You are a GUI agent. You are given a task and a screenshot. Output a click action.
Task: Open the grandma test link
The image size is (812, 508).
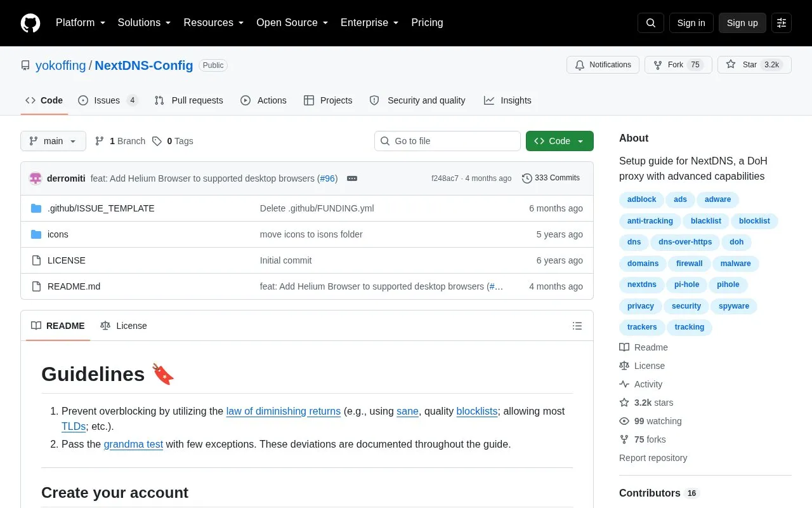[x=133, y=444]
